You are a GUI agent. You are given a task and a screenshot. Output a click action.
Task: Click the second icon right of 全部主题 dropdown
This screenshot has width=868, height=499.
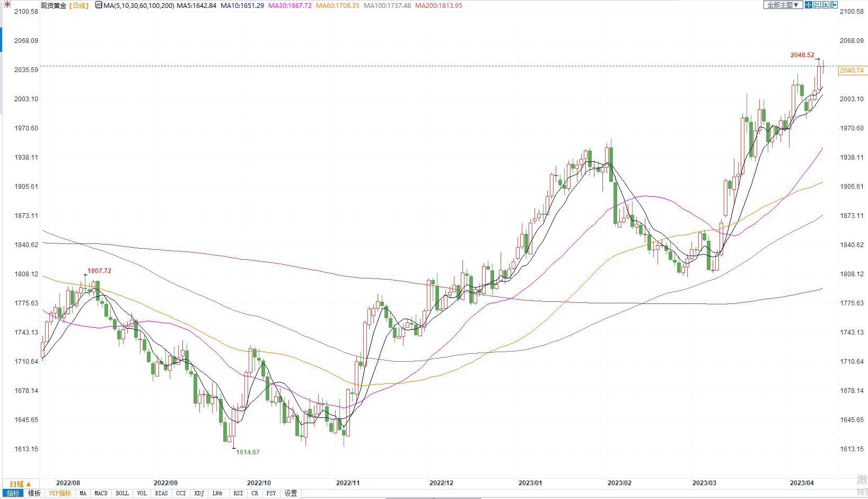pos(817,5)
